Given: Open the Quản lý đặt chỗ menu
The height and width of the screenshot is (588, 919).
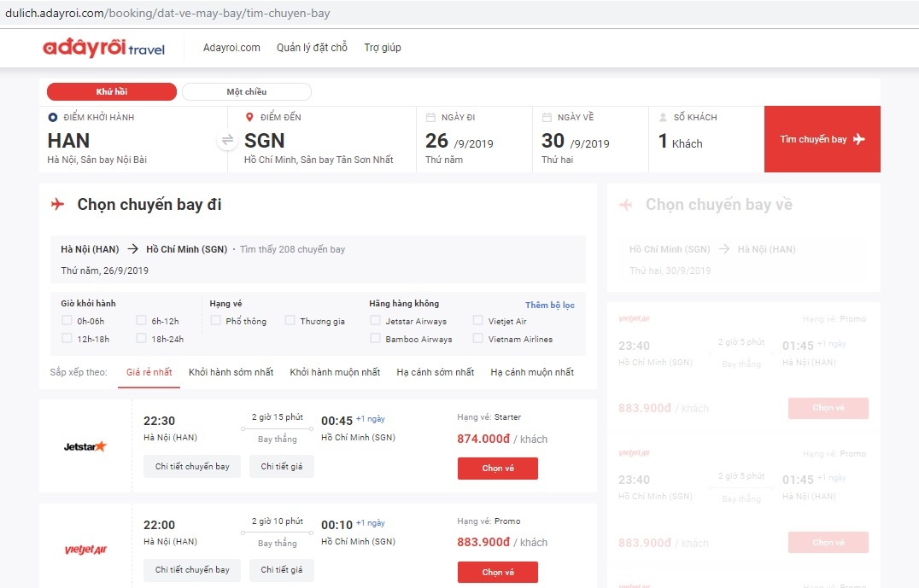Looking at the screenshot, I should click(x=310, y=47).
